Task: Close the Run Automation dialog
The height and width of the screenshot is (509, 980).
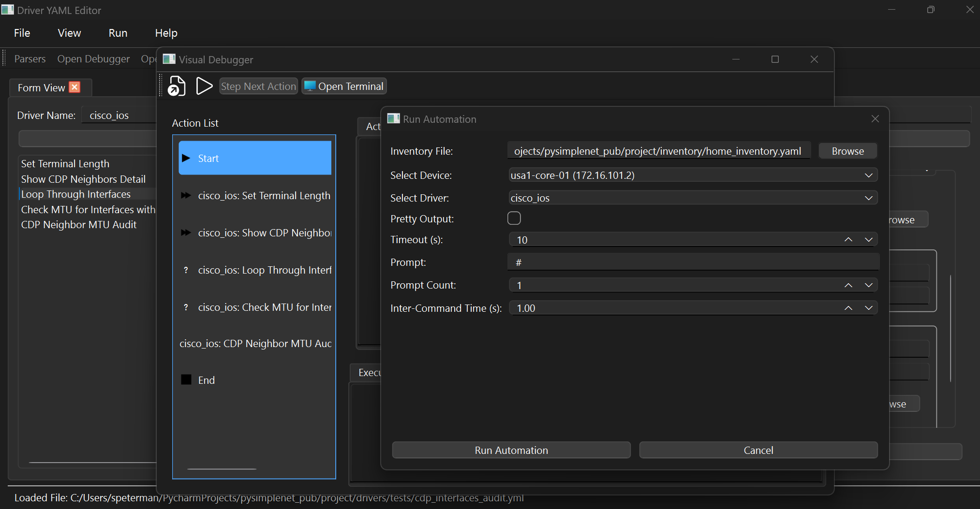Action: [x=875, y=119]
